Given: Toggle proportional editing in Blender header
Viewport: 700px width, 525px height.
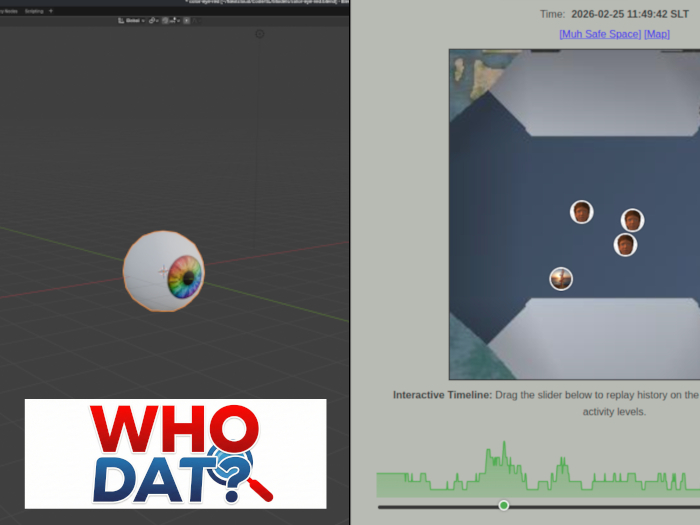Looking at the screenshot, I should click(187, 21).
